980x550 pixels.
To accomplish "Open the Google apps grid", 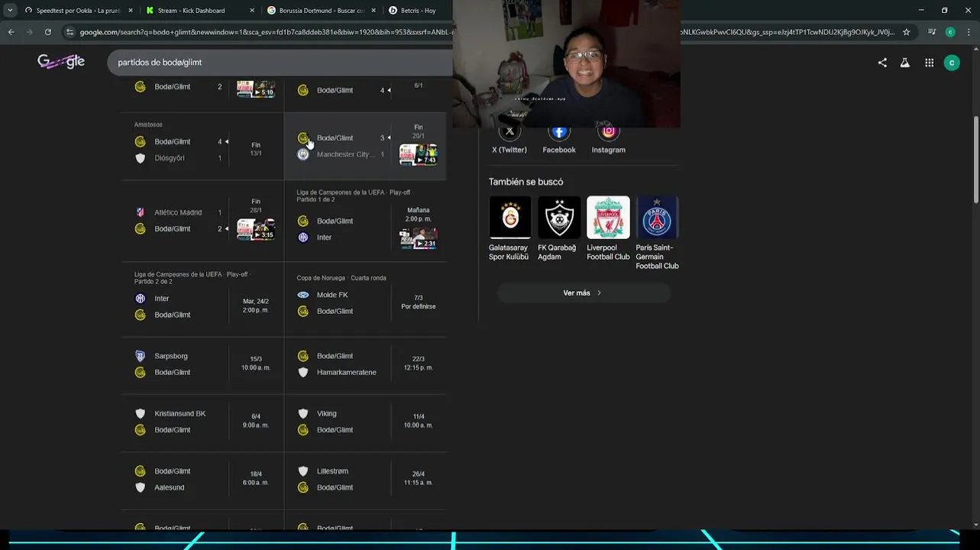I will click(x=929, y=63).
